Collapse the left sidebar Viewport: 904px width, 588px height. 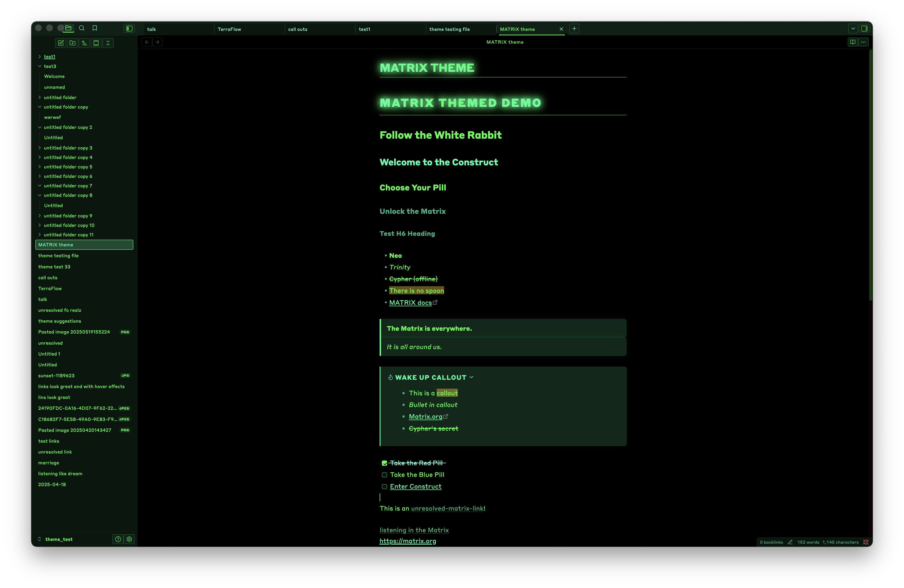[129, 28]
